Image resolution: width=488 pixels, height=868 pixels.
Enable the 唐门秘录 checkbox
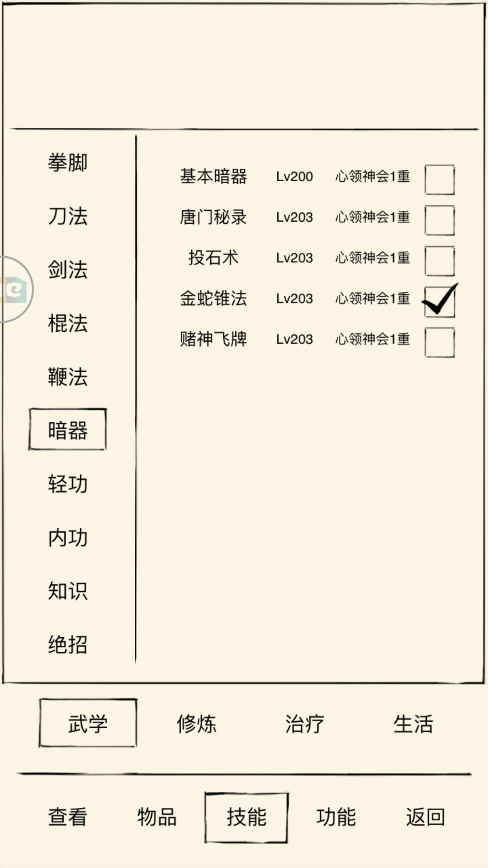point(439,220)
